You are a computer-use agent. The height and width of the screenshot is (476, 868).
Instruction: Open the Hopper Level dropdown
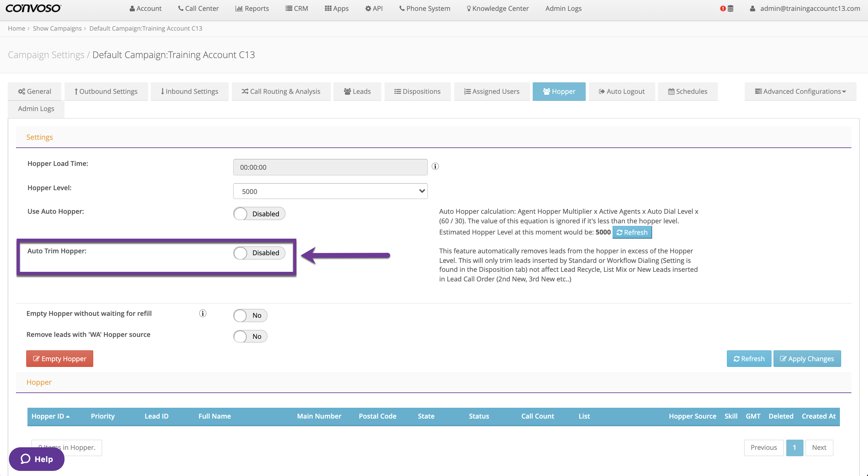[x=330, y=191]
